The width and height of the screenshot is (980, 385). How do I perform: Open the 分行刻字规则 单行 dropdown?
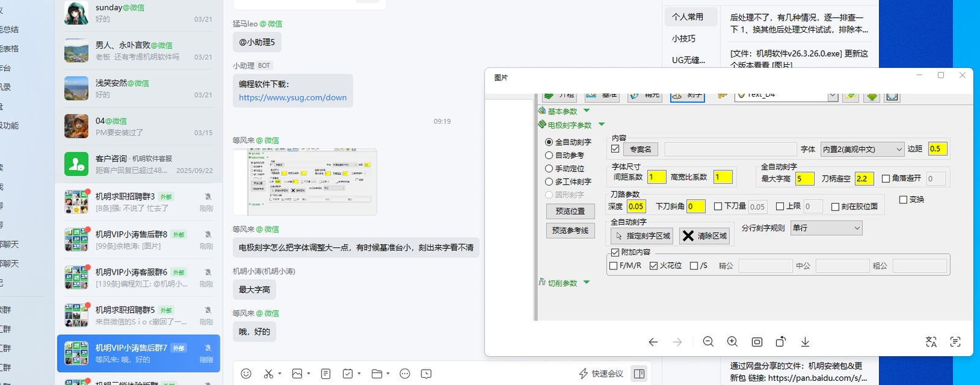click(x=827, y=228)
